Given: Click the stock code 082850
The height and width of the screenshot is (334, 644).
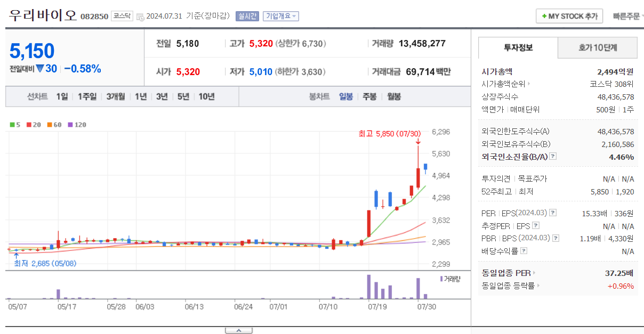Looking at the screenshot, I should coord(94,17).
